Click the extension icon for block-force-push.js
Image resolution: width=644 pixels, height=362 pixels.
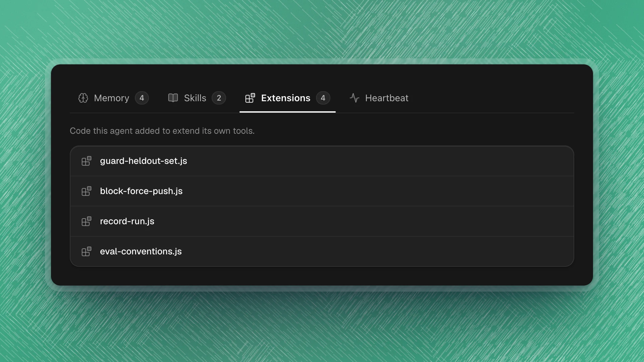(87, 191)
